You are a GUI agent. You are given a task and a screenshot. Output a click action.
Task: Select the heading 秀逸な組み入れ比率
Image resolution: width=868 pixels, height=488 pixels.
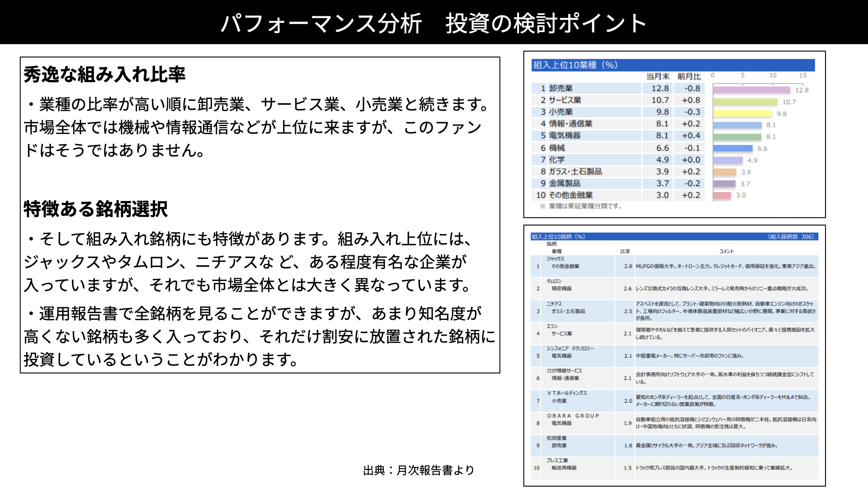tap(104, 75)
